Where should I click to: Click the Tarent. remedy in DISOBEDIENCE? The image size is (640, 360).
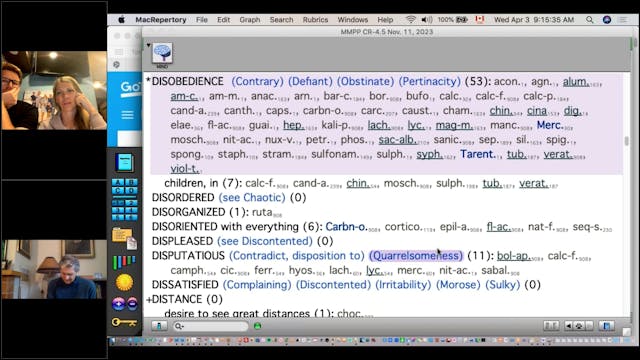478,154
